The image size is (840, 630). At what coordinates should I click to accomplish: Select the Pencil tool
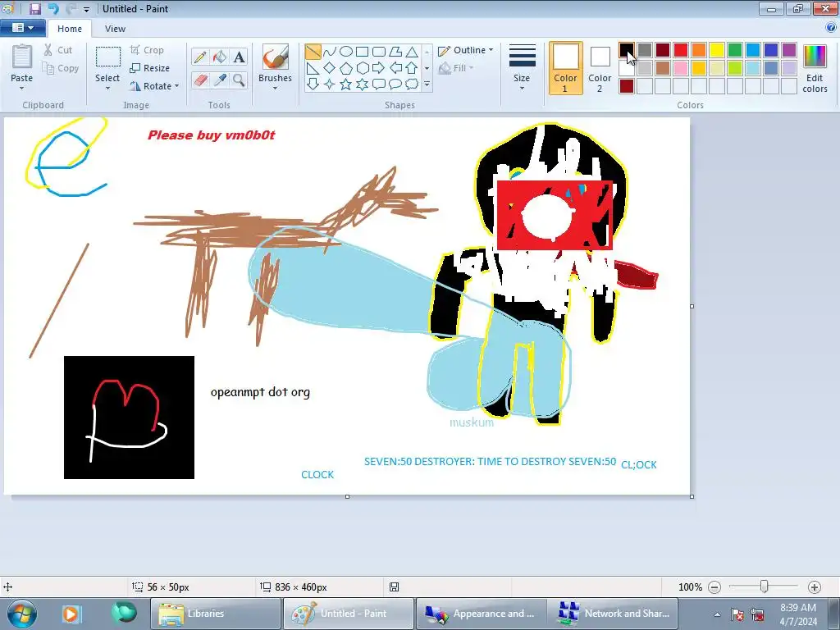tap(200, 57)
